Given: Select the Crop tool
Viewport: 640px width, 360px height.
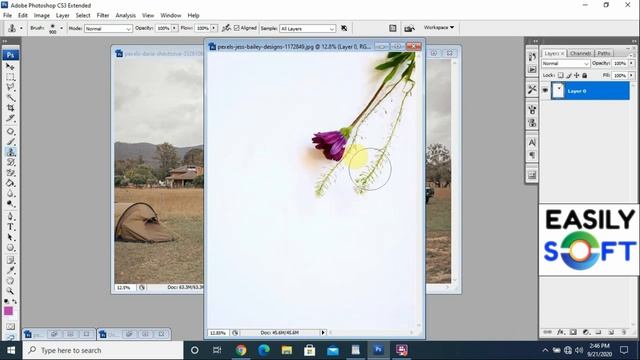Looking at the screenshot, I should (10, 108).
